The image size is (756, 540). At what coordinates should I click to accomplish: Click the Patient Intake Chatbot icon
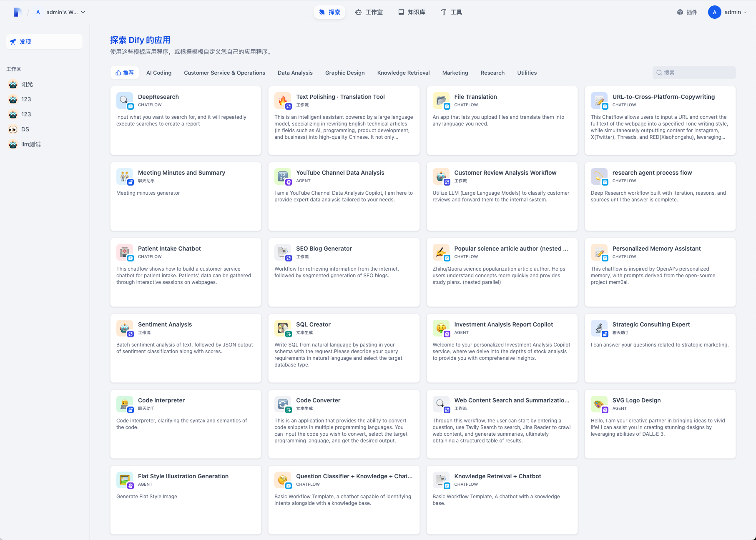pyautogui.click(x=124, y=252)
